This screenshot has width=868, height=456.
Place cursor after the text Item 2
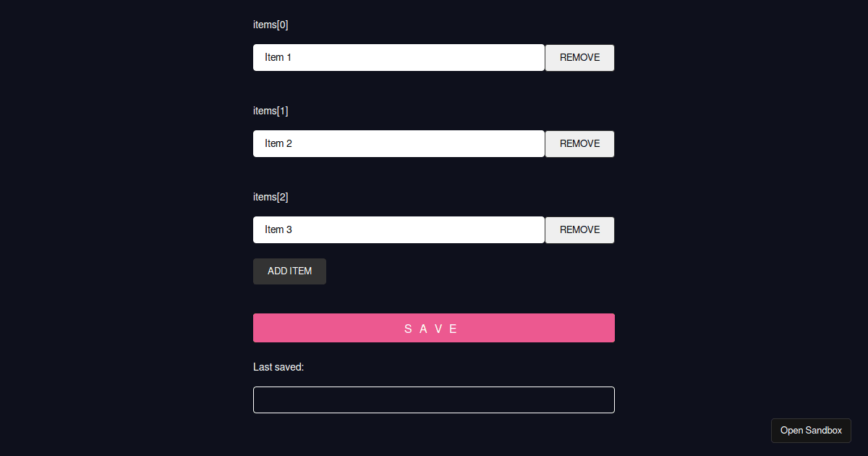(292, 143)
